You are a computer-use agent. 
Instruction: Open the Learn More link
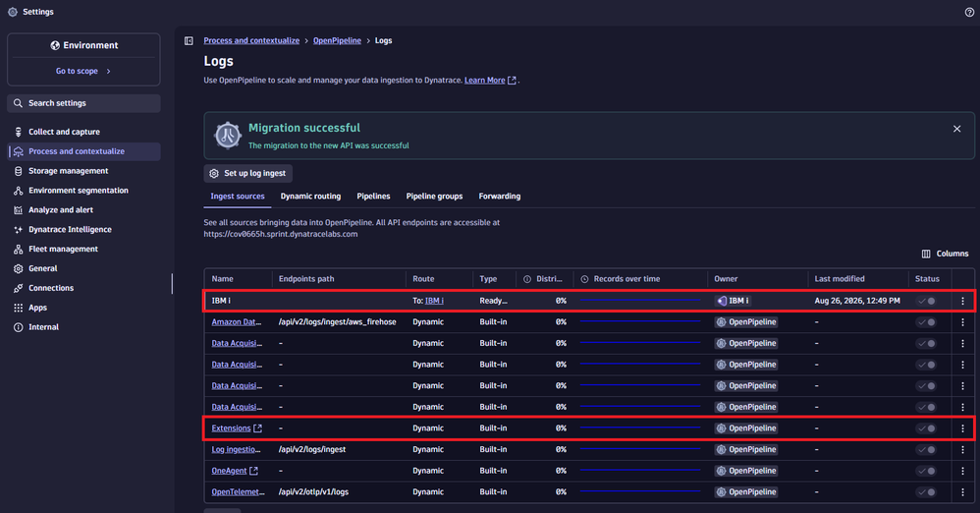[x=490, y=80]
